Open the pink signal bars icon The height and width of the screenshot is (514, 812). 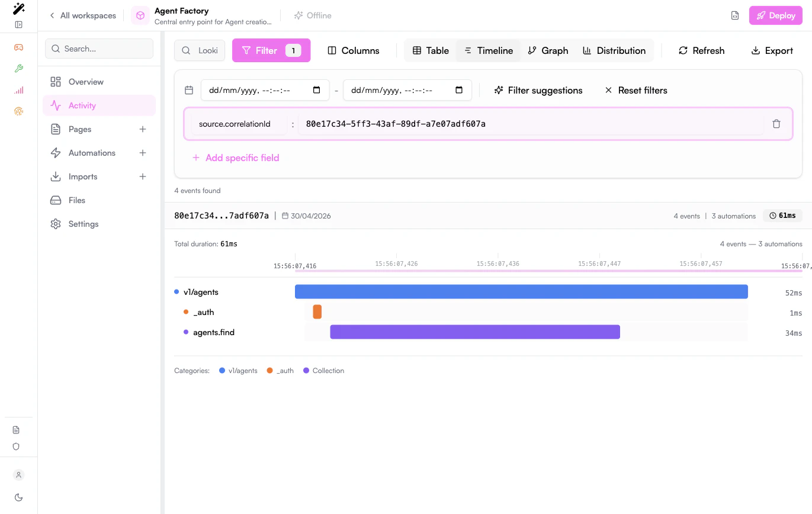coord(18,90)
